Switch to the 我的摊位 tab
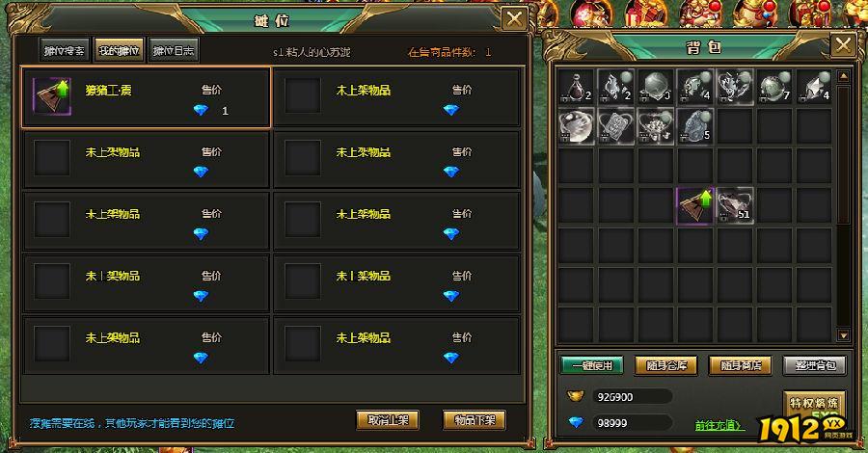 [x=119, y=50]
